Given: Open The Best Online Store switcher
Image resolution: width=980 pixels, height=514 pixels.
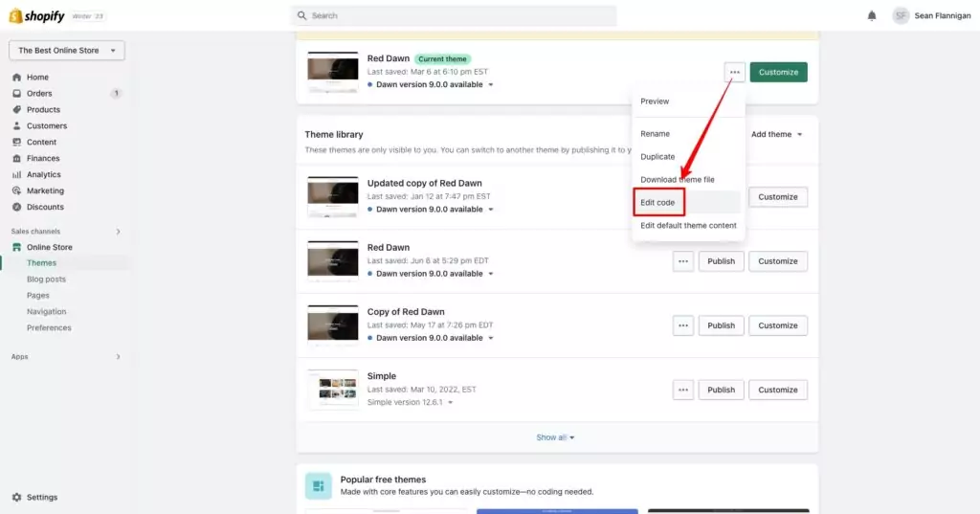Looking at the screenshot, I should tap(67, 51).
